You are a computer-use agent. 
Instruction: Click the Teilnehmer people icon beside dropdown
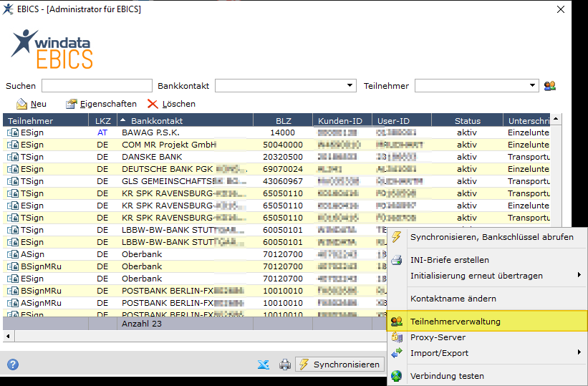pos(550,86)
